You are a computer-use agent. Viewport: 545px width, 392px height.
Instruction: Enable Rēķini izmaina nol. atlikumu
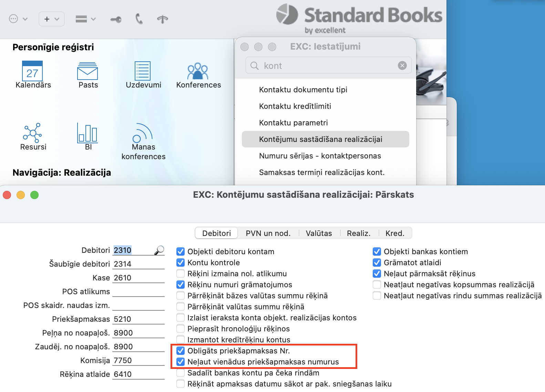181,274
